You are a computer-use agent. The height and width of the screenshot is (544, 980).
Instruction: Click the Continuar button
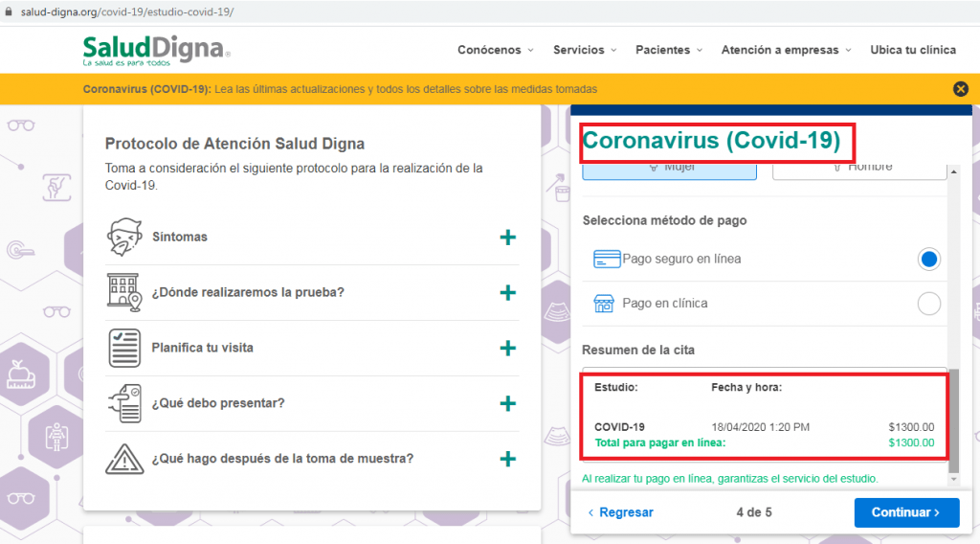(907, 512)
